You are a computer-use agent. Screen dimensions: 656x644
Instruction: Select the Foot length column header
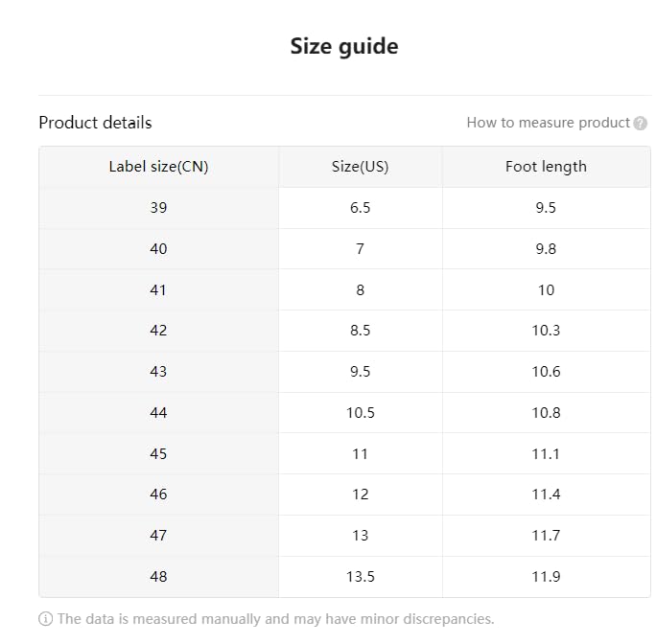pos(546,167)
